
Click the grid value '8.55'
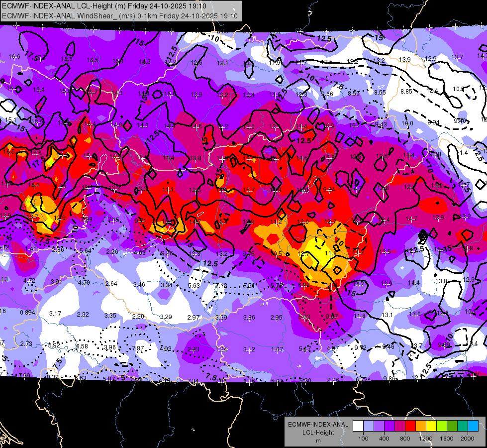[380, 92]
